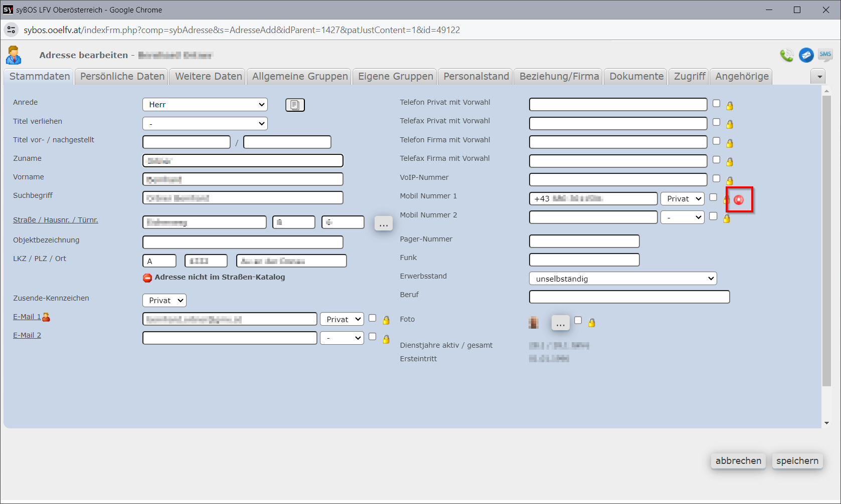Toggle the checkbox for Telefon Privat mit Vorwahl
Screen dimensions: 841x504
pos(716,104)
